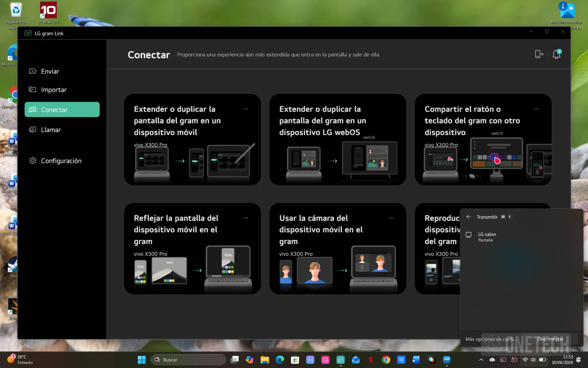
Task: Click the LG gram Link title bar icon
Action: (28, 33)
